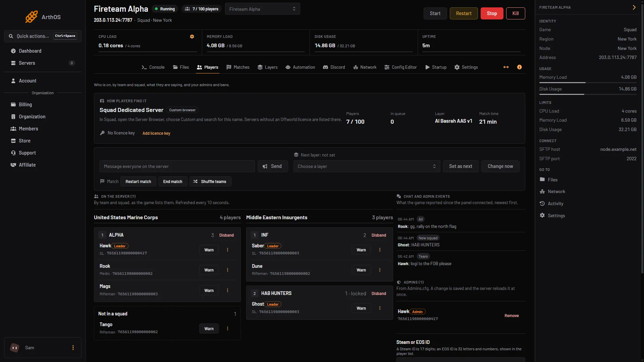The image size is (644, 362).
Task: Click End match button
Action: coord(172,182)
